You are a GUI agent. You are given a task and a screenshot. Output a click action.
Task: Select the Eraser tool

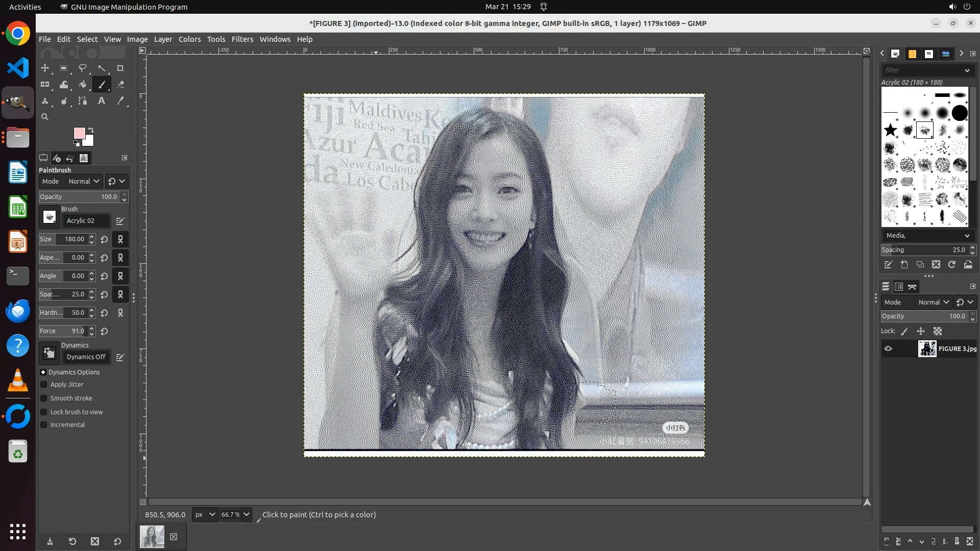pos(120,84)
